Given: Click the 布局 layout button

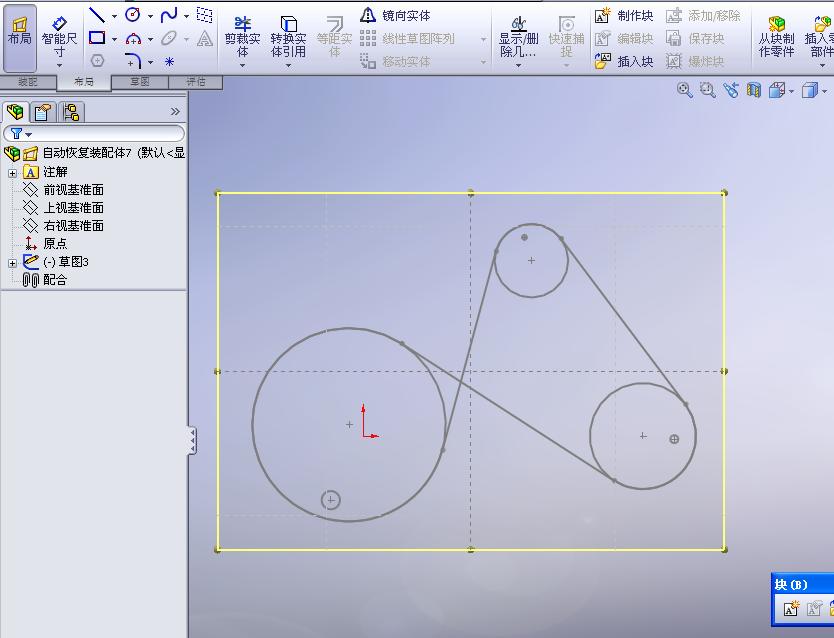Looking at the screenshot, I should tap(20, 37).
